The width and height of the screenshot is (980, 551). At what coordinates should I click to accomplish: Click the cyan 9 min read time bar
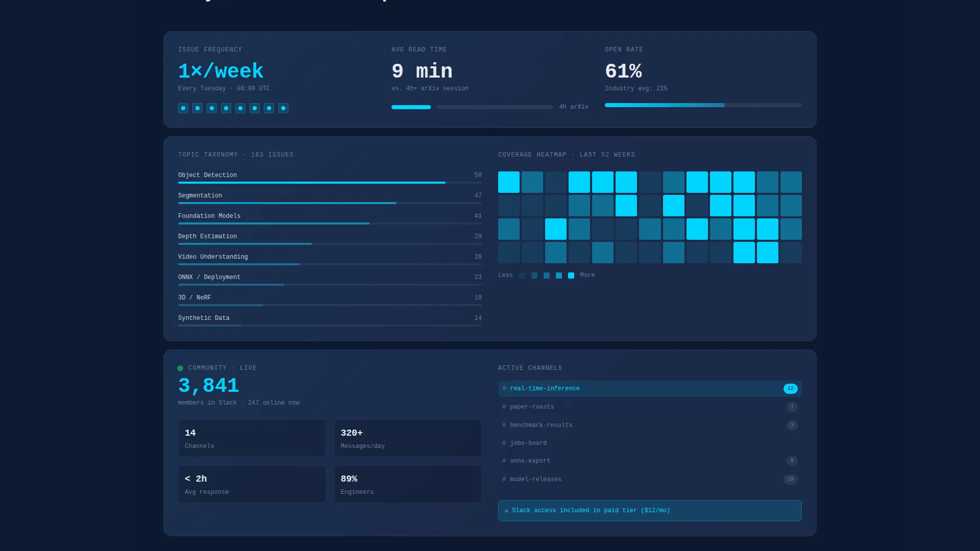(x=411, y=107)
